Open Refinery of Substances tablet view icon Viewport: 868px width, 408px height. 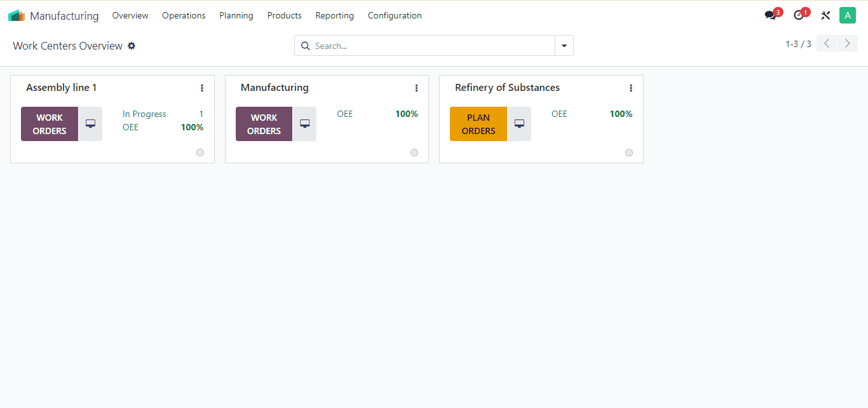pos(519,124)
